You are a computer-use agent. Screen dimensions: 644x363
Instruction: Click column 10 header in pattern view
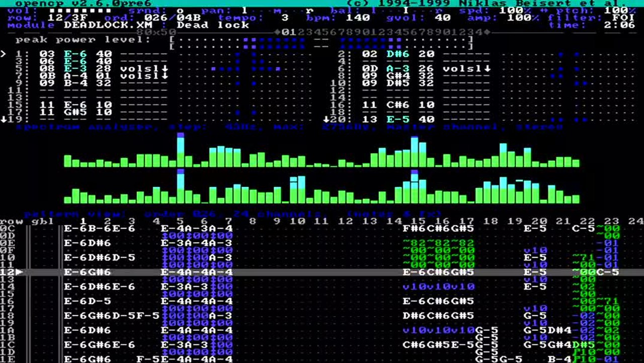tap(297, 221)
